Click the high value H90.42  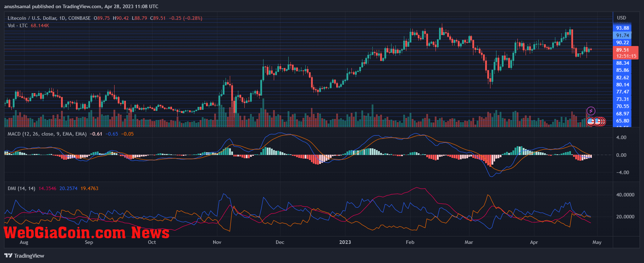click(x=121, y=18)
